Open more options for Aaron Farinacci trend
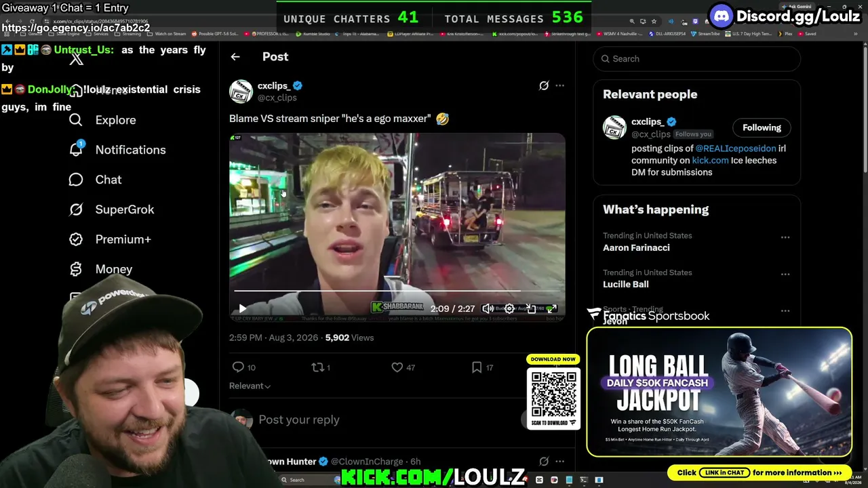868x488 pixels. 785,237
